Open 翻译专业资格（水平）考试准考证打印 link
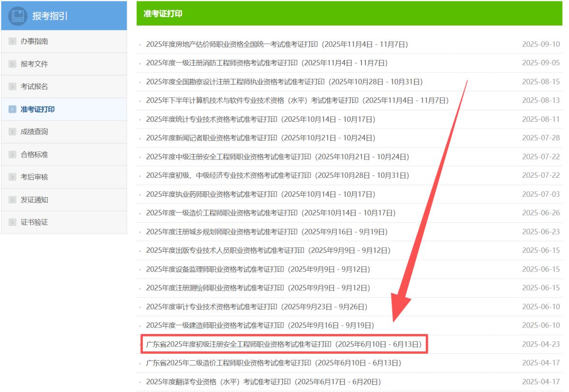Viewport: 569px width, 392px height. pos(263,382)
